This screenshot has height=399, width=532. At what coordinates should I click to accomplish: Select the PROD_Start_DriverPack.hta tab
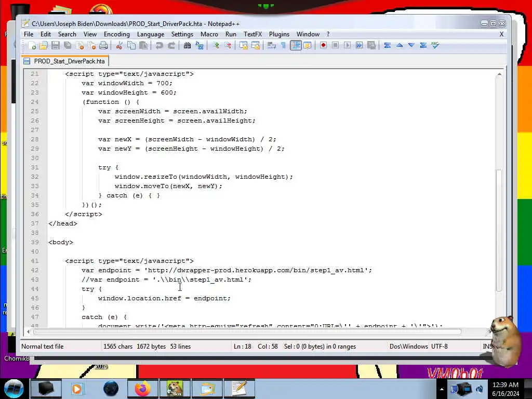point(65,61)
